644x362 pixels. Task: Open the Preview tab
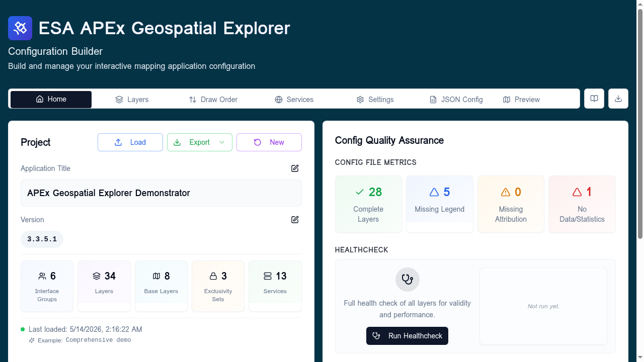point(521,100)
